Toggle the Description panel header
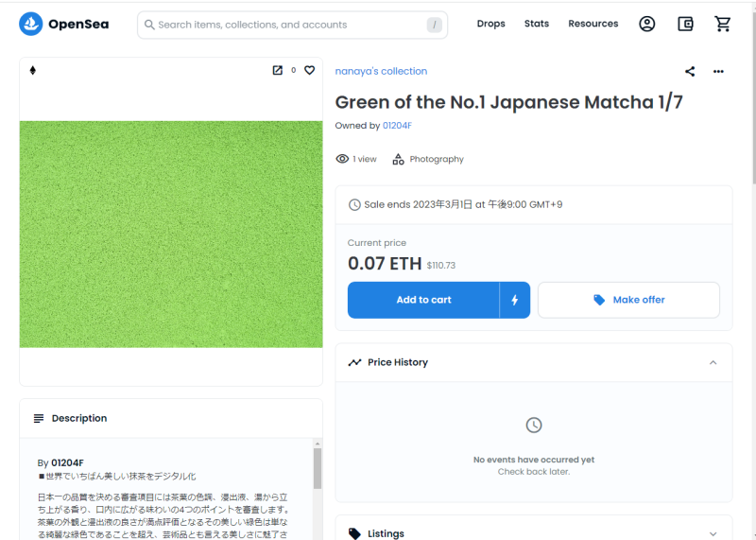Viewport: 756px width, 540px height. pyautogui.click(x=170, y=418)
